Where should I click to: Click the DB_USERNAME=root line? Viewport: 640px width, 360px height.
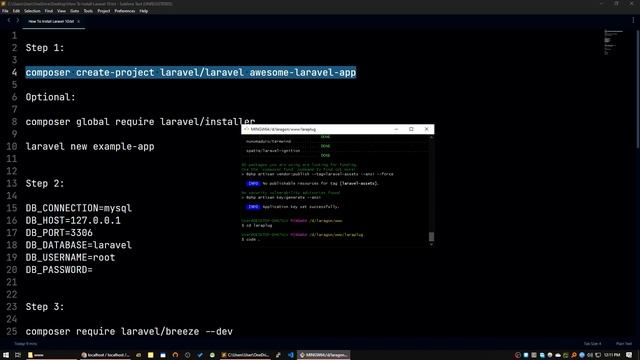click(x=70, y=258)
